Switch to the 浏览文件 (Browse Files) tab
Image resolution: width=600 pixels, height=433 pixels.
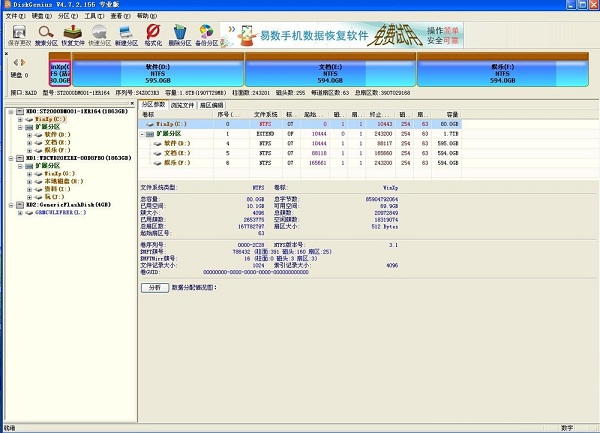tap(184, 104)
